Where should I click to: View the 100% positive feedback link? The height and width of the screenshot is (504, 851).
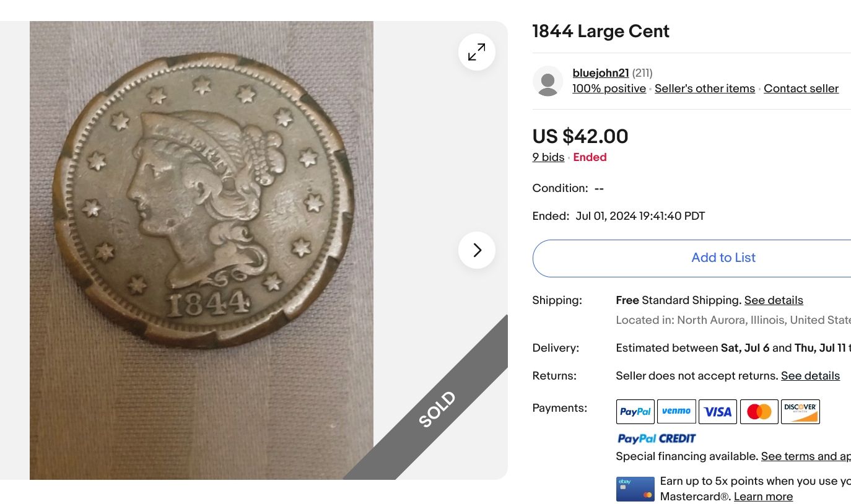609,89
